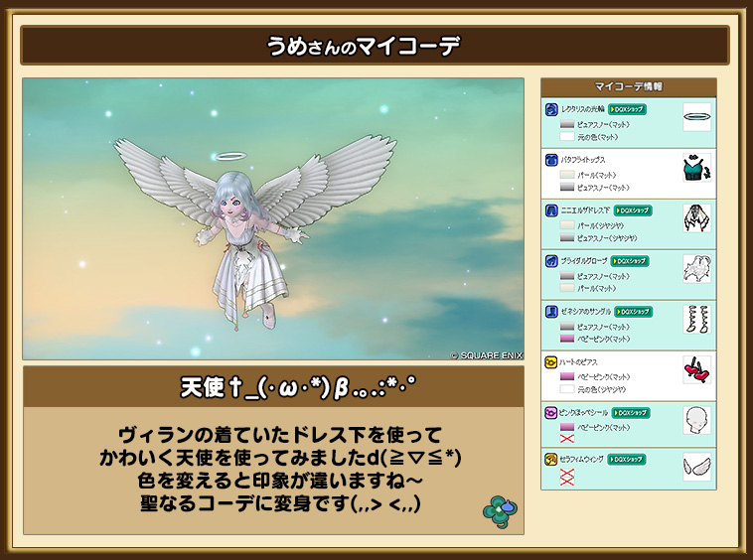Click the red heart earrings thumbnail
Viewport: 753px width, 560px height.
click(x=696, y=370)
